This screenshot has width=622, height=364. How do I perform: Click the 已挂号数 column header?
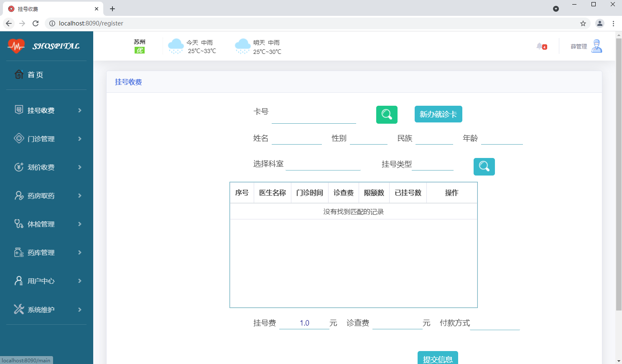tap(408, 193)
